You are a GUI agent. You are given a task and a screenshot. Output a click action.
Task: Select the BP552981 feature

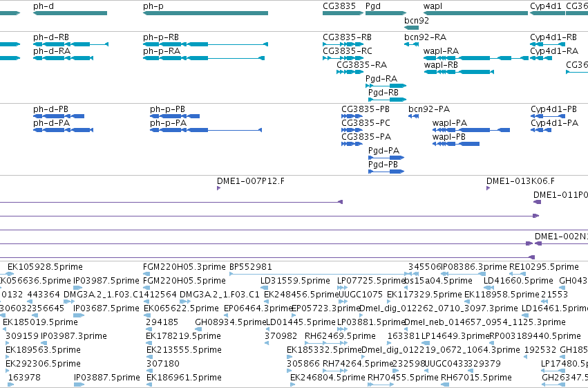pyautogui.click(x=251, y=267)
